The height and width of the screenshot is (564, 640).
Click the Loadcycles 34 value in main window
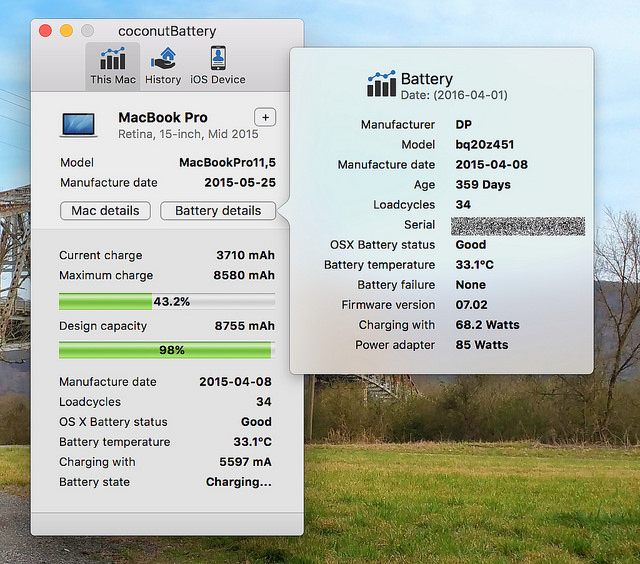[264, 402]
